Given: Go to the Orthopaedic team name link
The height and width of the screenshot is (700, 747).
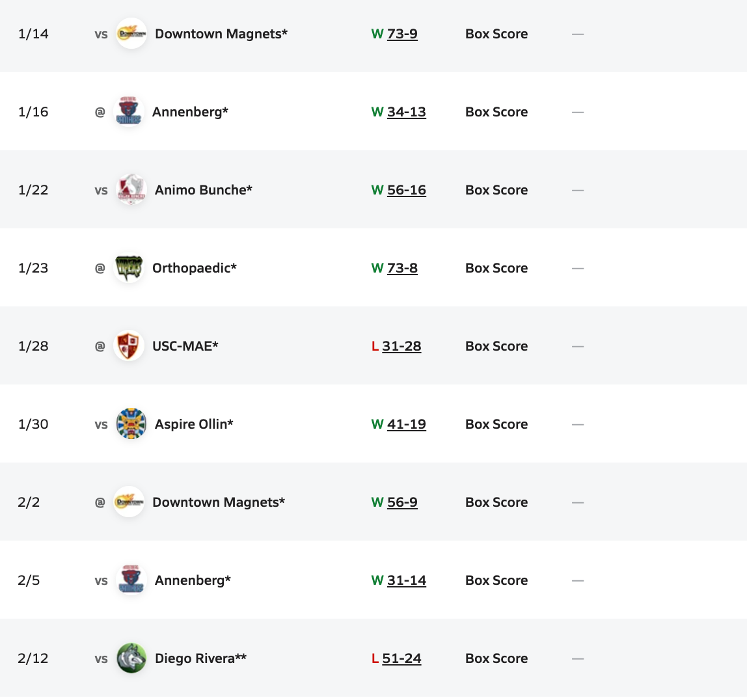Looking at the screenshot, I should point(194,268).
